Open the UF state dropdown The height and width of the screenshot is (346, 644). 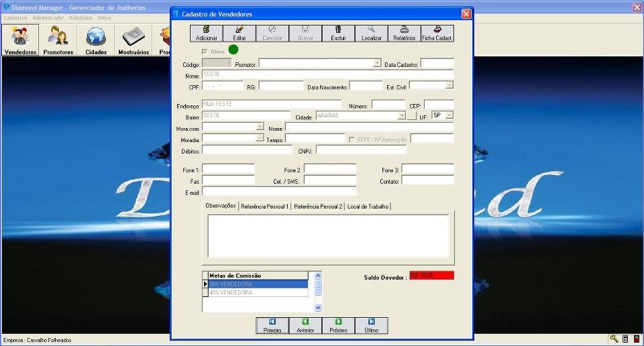(449, 115)
